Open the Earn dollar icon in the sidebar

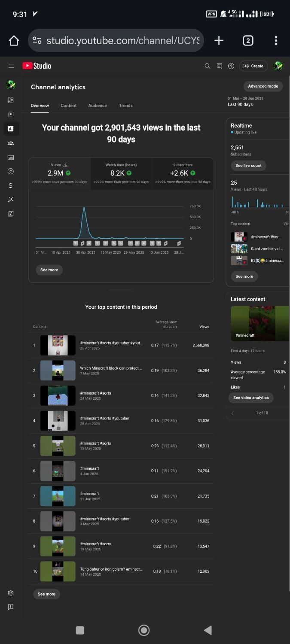pyautogui.click(x=11, y=185)
